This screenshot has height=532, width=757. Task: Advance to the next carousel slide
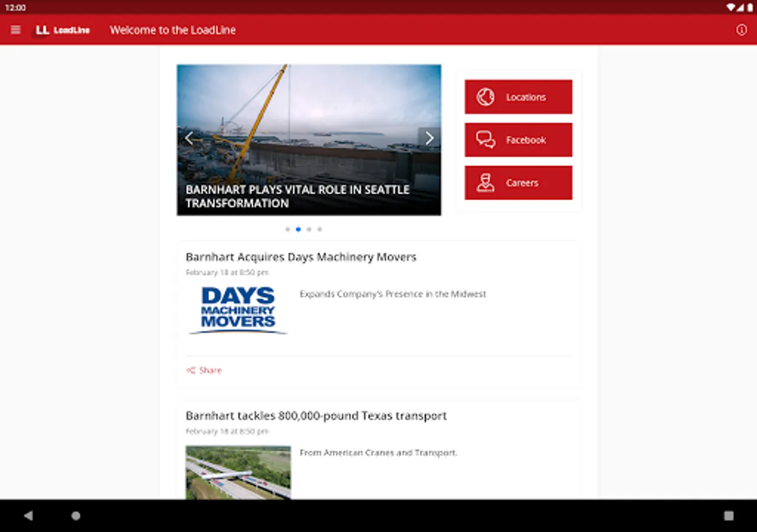point(429,138)
